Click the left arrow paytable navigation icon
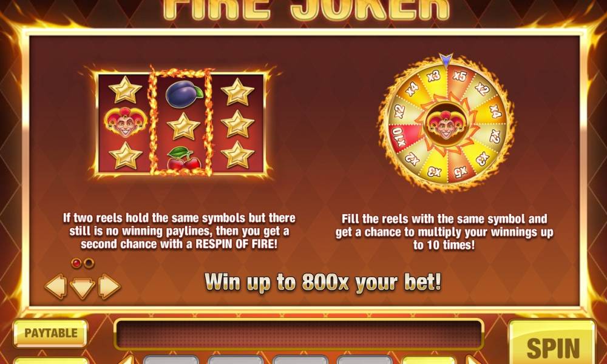This screenshot has width=607, height=364. (56, 286)
